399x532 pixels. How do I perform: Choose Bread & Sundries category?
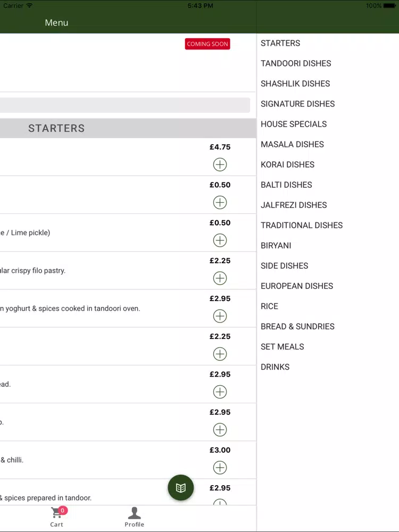(297, 327)
